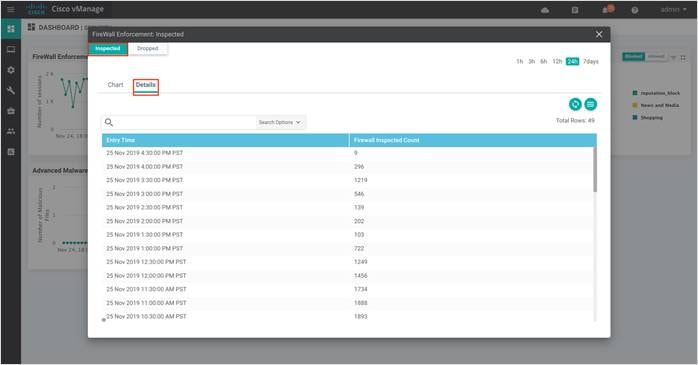Open Tools wrench icon in sidebar

click(x=11, y=90)
